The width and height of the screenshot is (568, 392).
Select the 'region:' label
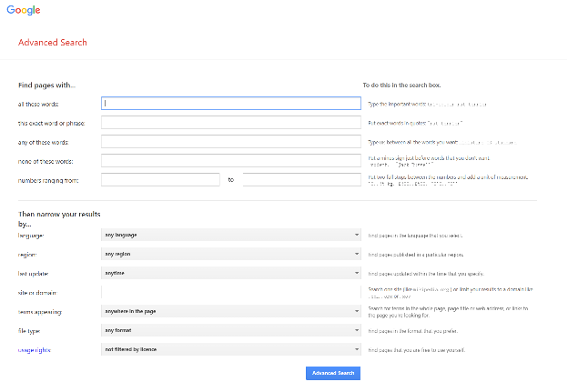click(x=27, y=255)
